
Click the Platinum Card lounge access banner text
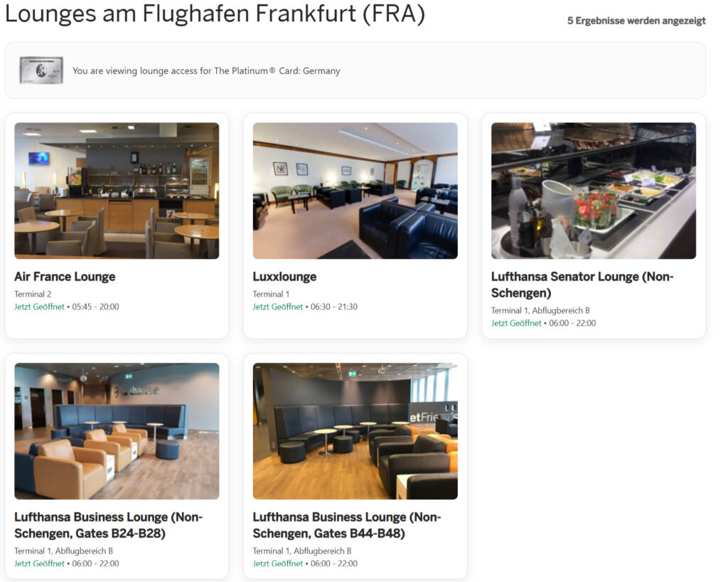click(x=206, y=70)
